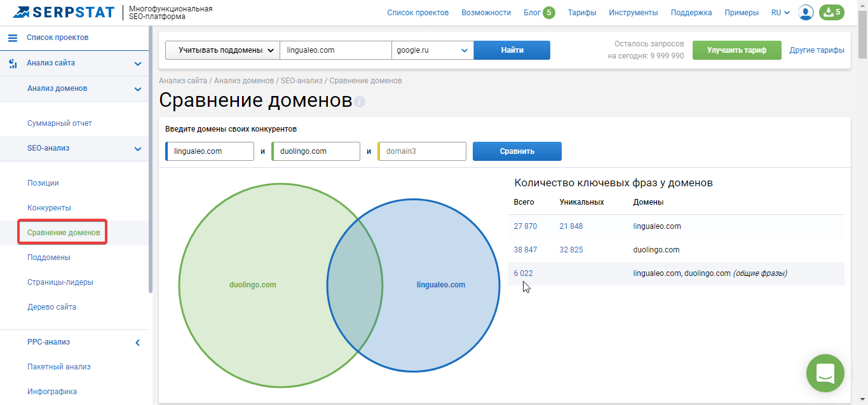Click the Анализ сайта breadcrumb link
Viewport: 868px width, 405px height.
183,81
